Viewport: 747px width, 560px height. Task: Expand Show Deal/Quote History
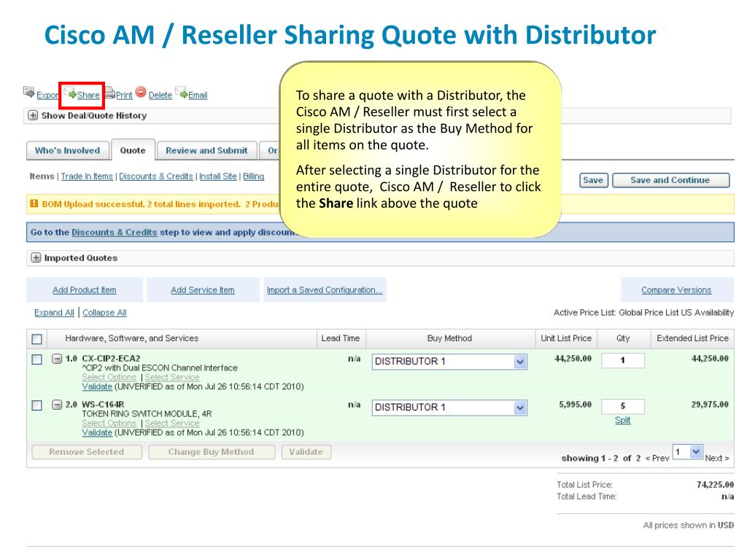click(x=32, y=116)
